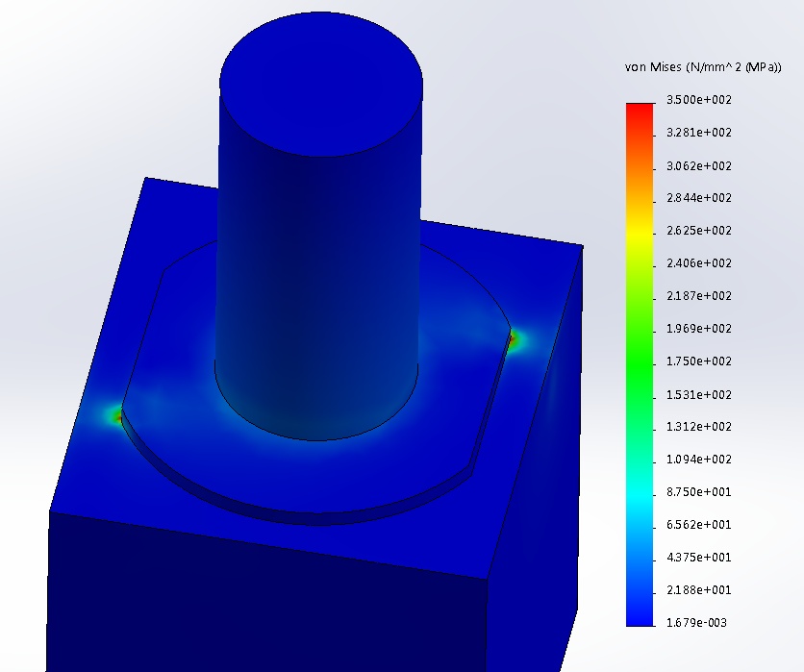Screen dimensions: 804x672
Task: Click the von Mises (N/mm^2 (MPa)) legend title
Action: pos(703,67)
